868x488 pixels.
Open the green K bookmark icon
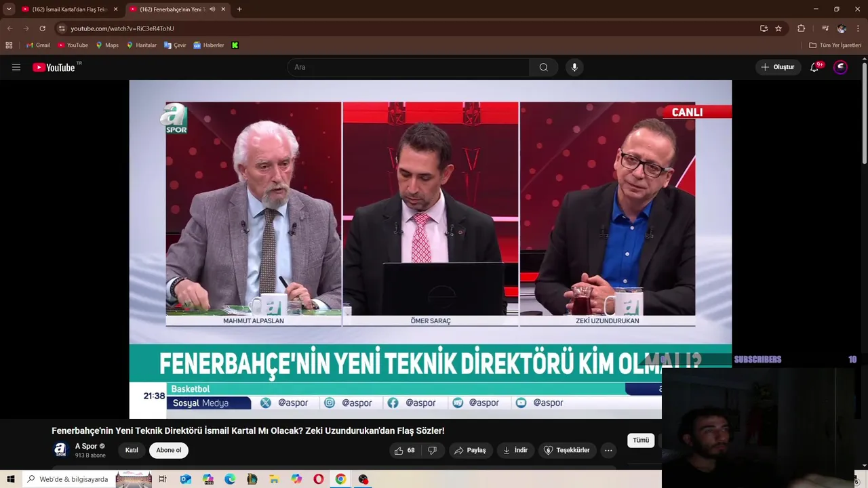point(235,45)
